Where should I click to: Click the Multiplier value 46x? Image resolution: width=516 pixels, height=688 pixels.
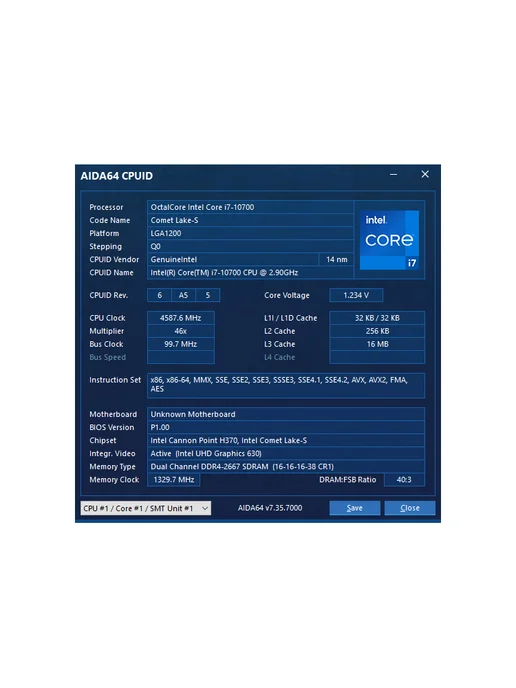(x=181, y=331)
